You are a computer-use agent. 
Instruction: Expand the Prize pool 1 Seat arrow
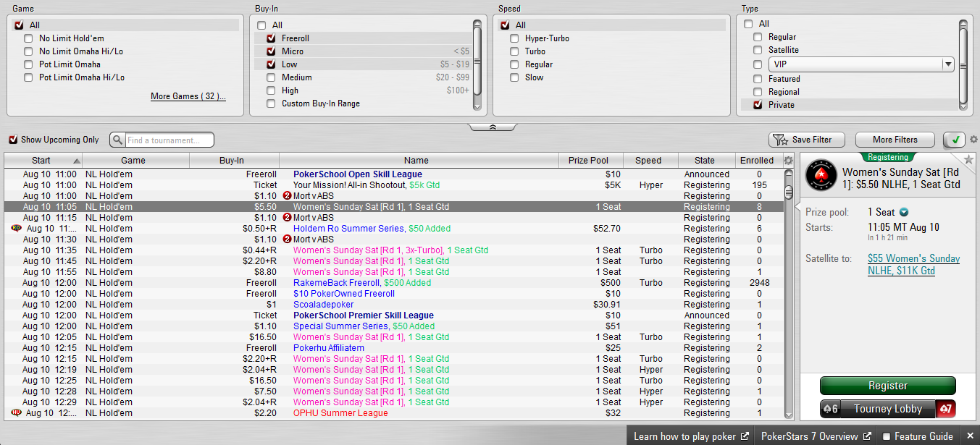coord(903,212)
